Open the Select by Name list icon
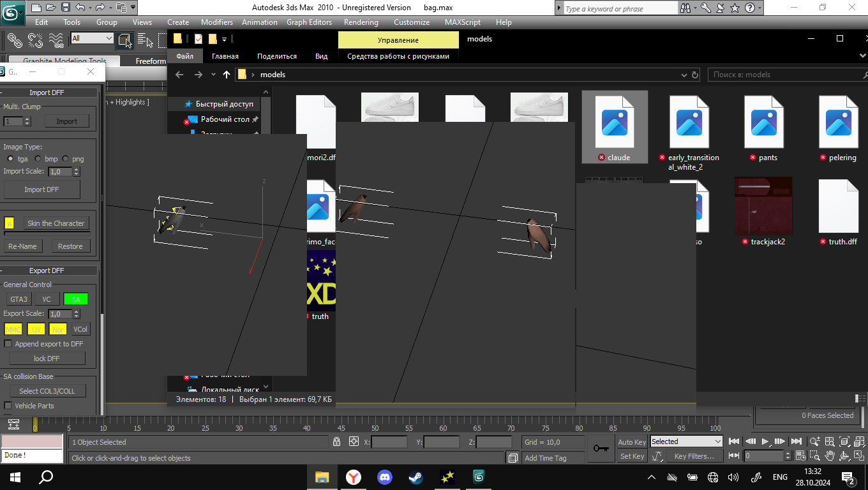The width and height of the screenshot is (868, 490). pyautogui.click(x=145, y=41)
